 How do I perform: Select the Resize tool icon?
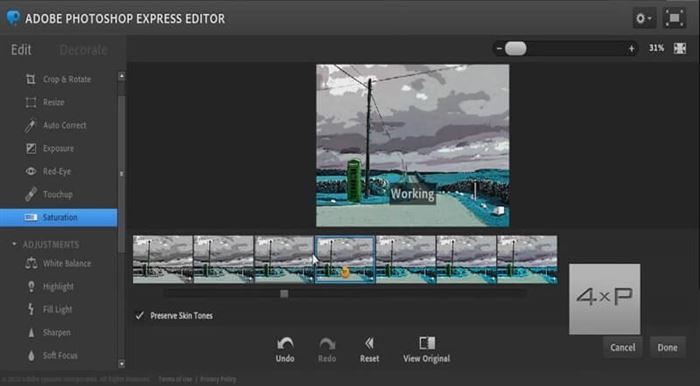(30, 102)
